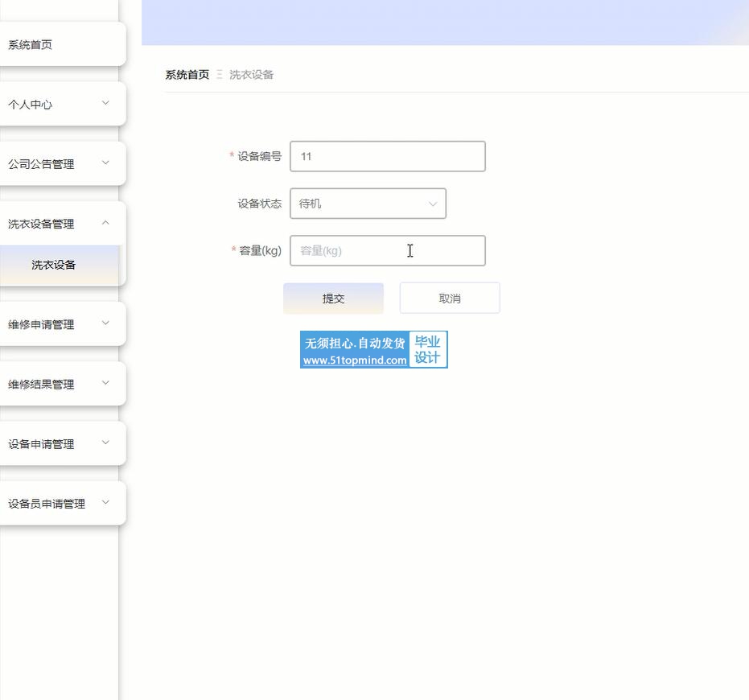Click the chevron arrow beside 维修申请管理
The height and width of the screenshot is (700, 749).
(105, 323)
